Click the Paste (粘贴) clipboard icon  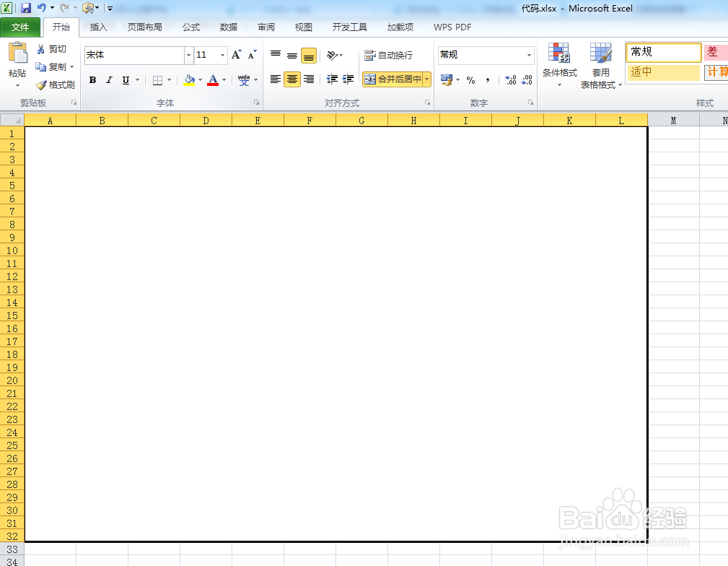(17, 53)
